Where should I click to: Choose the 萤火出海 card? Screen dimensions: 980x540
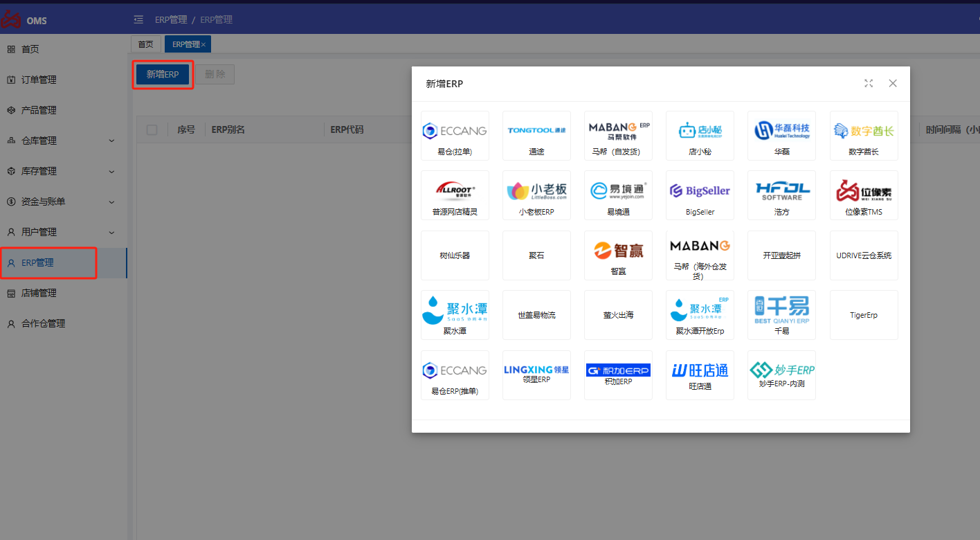[618, 315]
